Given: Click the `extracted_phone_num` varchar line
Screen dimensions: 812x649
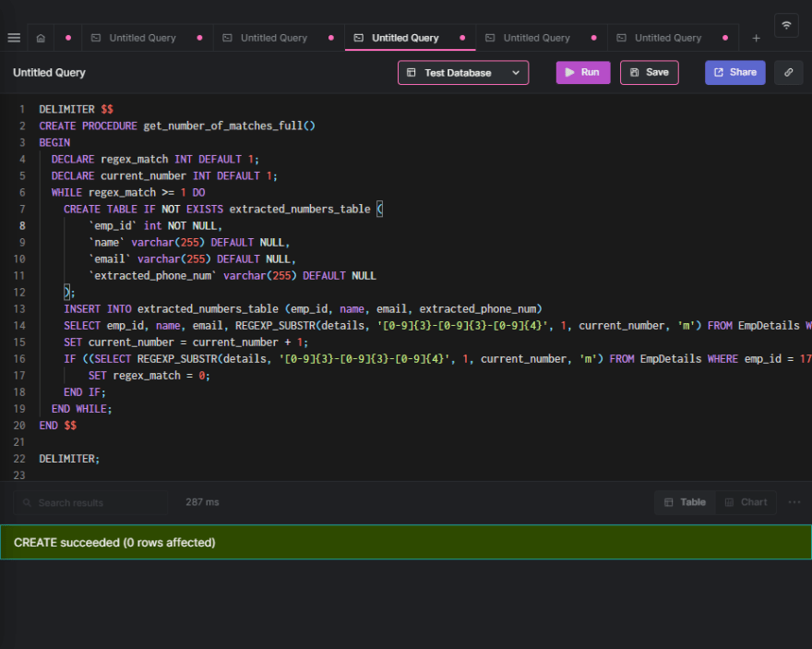Looking at the screenshot, I should tap(232, 275).
